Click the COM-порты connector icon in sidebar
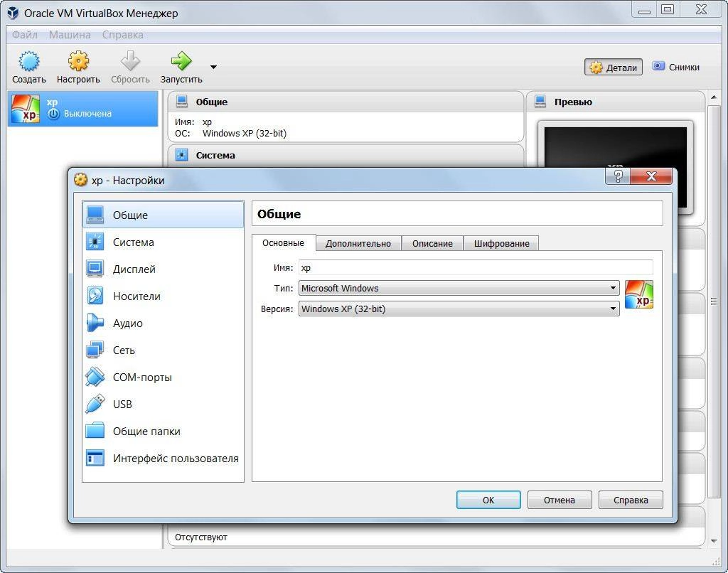Image resolution: width=728 pixels, height=573 pixels. 95,377
